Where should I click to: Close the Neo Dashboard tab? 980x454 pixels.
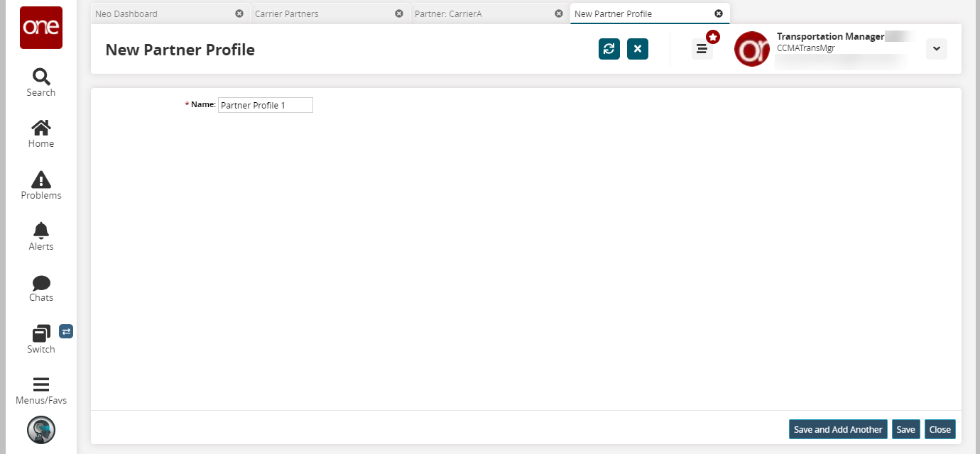pyautogui.click(x=239, y=13)
